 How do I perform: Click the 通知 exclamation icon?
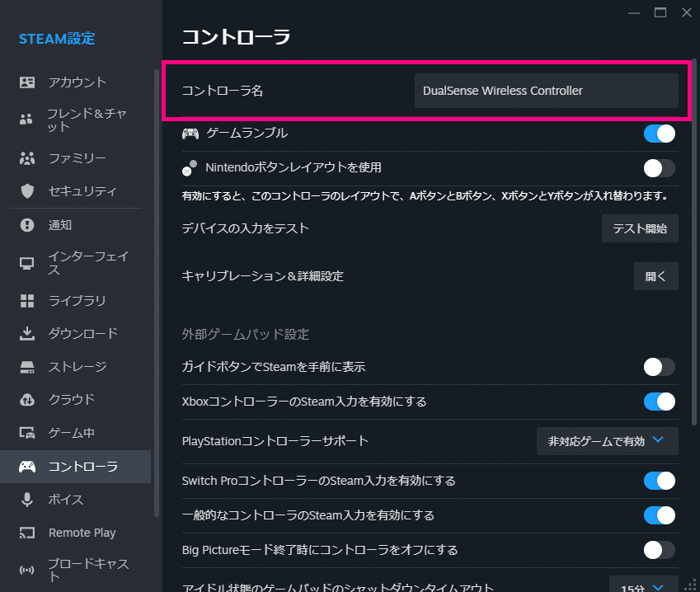[26, 225]
